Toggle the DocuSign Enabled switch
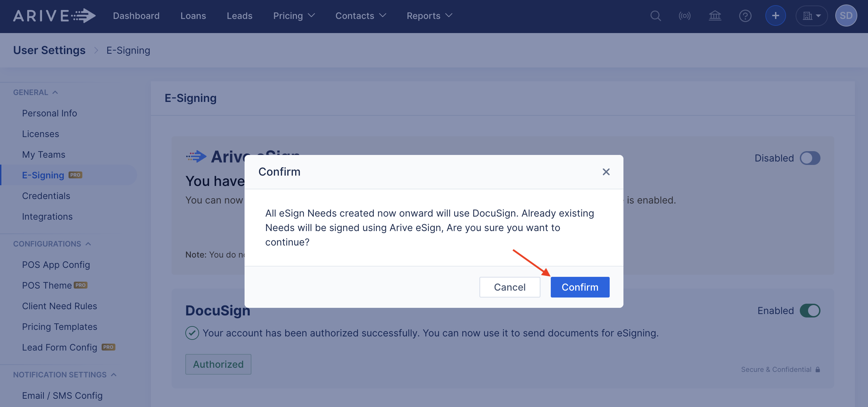Image resolution: width=868 pixels, height=407 pixels. click(810, 311)
